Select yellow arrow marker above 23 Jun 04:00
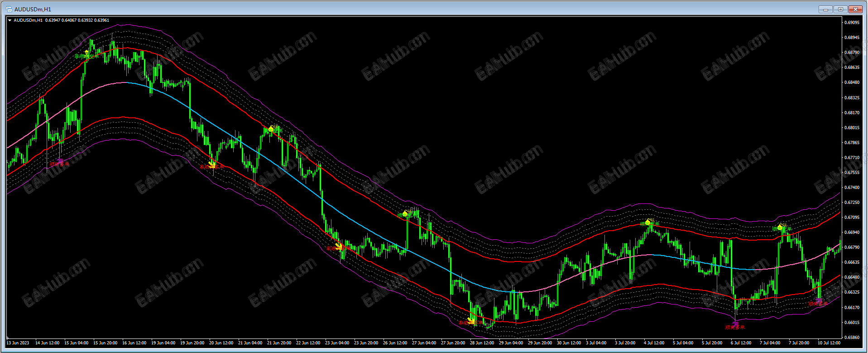The width and height of the screenshot is (868, 353). coord(340,247)
